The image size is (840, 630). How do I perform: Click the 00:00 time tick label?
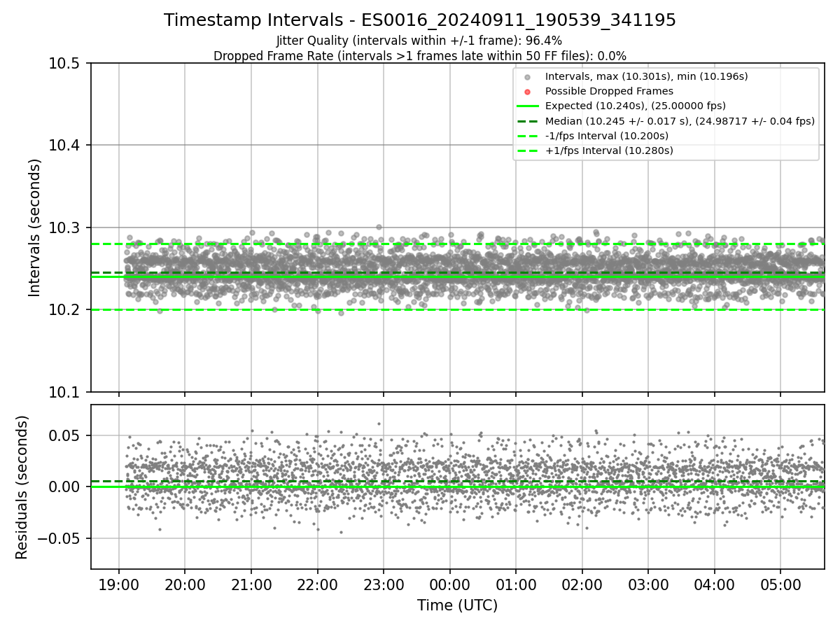[x=450, y=584]
